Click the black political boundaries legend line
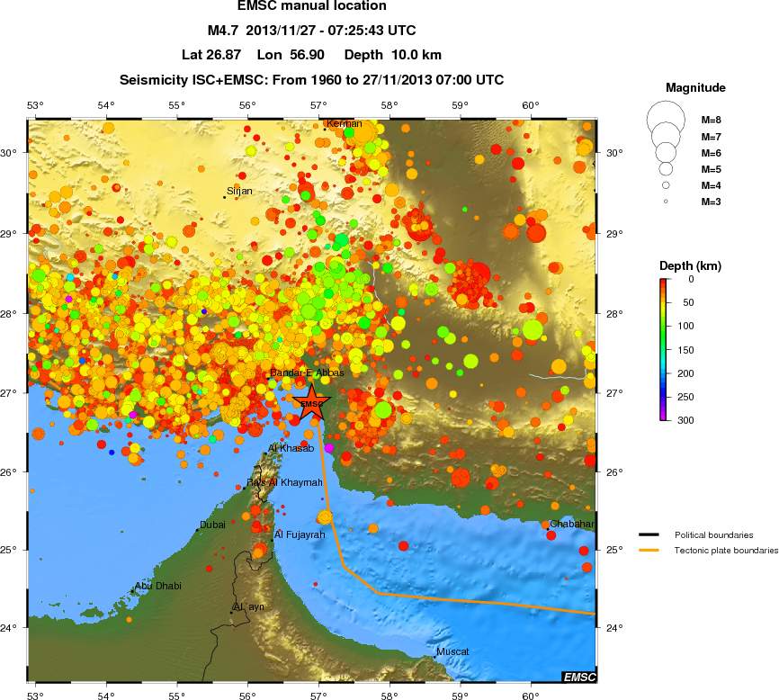This screenshot has height=700, width=779. pos(649,535)
